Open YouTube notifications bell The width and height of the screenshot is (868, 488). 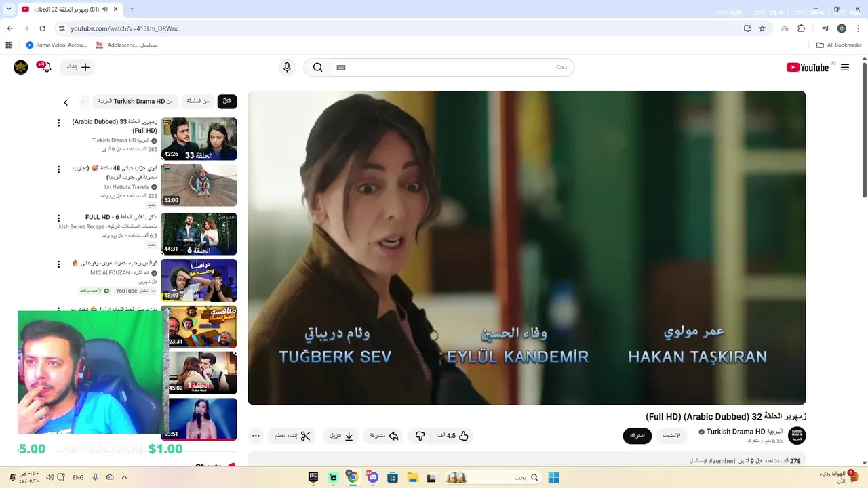click(45, 67)
